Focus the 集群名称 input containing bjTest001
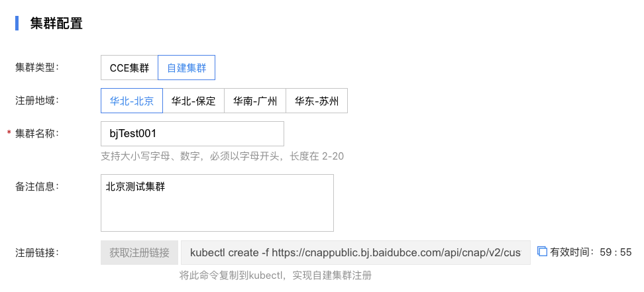The height and width of the screenshot is (292, 644). point(192,134)
